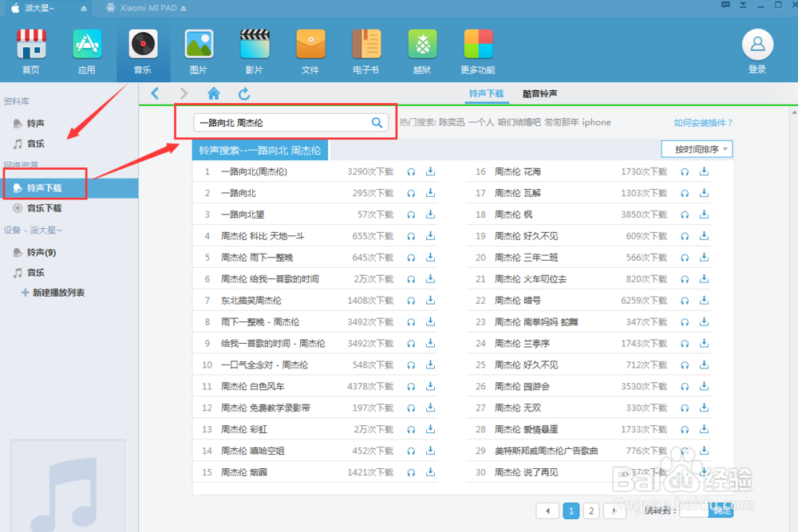Refresh the ringtone page
This screenshot has width=798, height=532.
tap(244, 93)
